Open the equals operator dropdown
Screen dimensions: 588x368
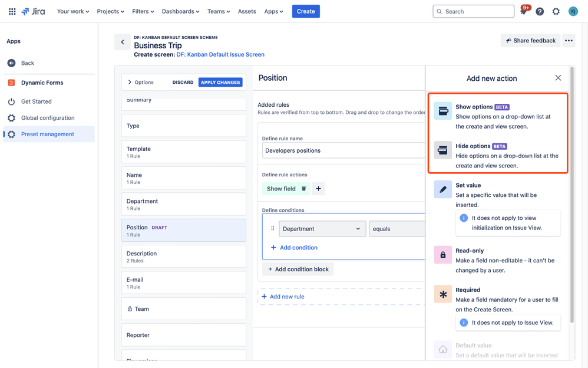point(397,229)
